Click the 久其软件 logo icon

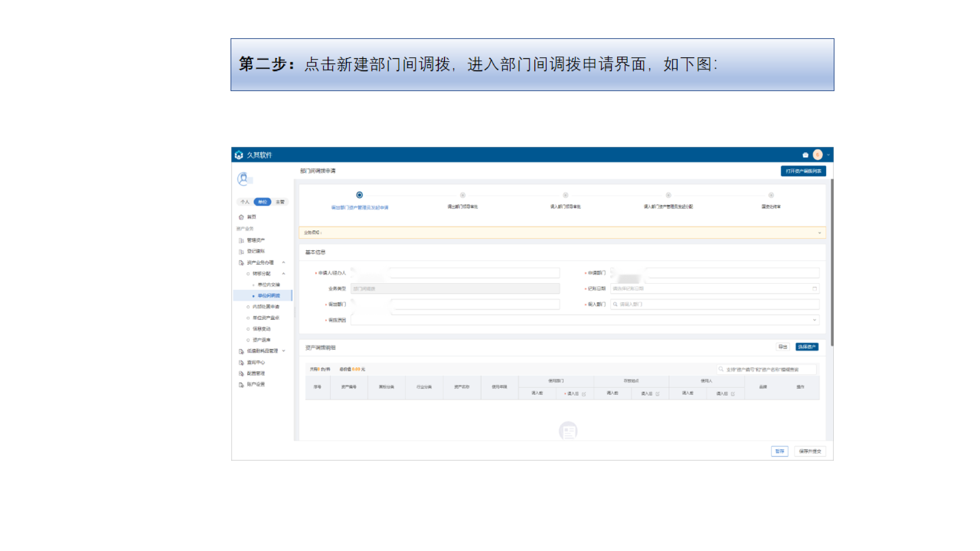(239, 155)
